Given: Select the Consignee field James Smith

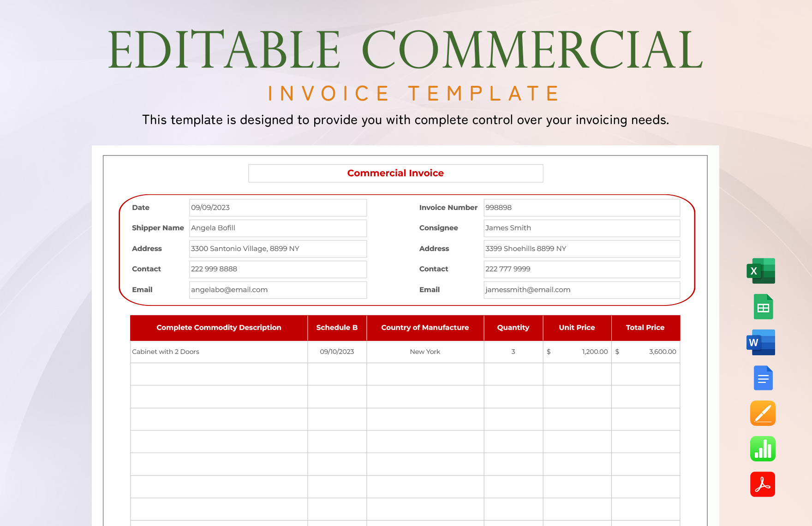Looking at the screenshot, I should pyautogui.click(x=581, y=228).
